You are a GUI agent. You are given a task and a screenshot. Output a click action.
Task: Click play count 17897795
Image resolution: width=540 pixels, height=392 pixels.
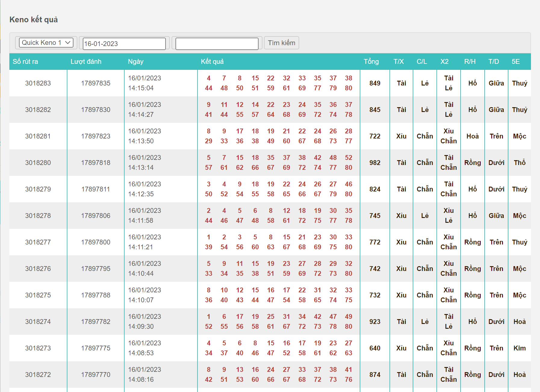96,269
